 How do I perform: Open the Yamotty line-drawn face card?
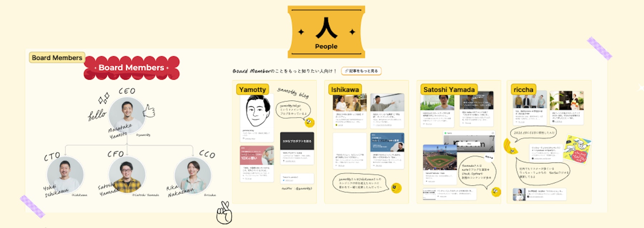pos(257,118)
